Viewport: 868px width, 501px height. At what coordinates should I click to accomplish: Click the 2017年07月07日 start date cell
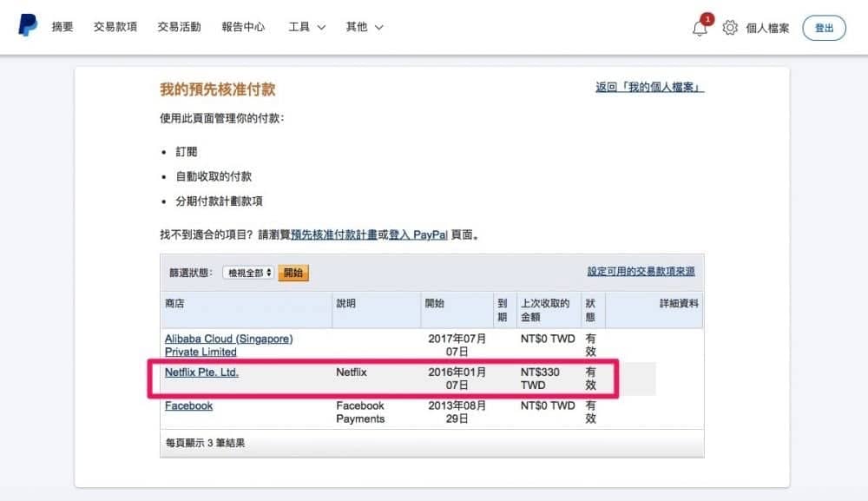(x=457, y=345)
